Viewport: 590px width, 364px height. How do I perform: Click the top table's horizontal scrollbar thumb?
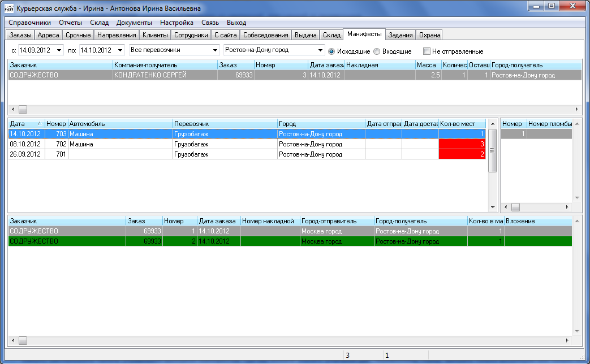(23, 110)
